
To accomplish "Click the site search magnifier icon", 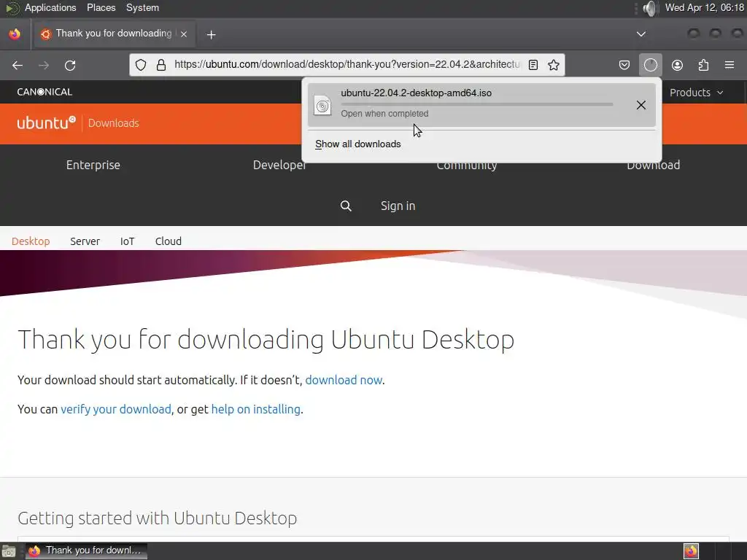I will (346, 206).
